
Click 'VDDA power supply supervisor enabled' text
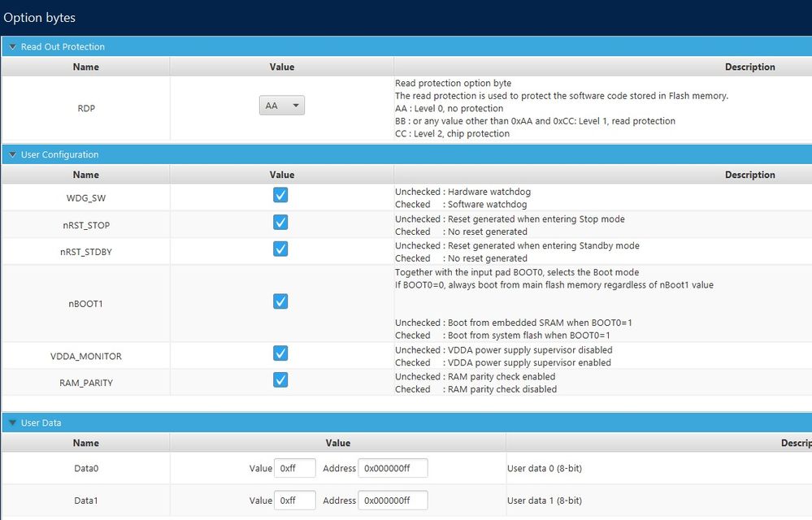click(x=529, y=363)
